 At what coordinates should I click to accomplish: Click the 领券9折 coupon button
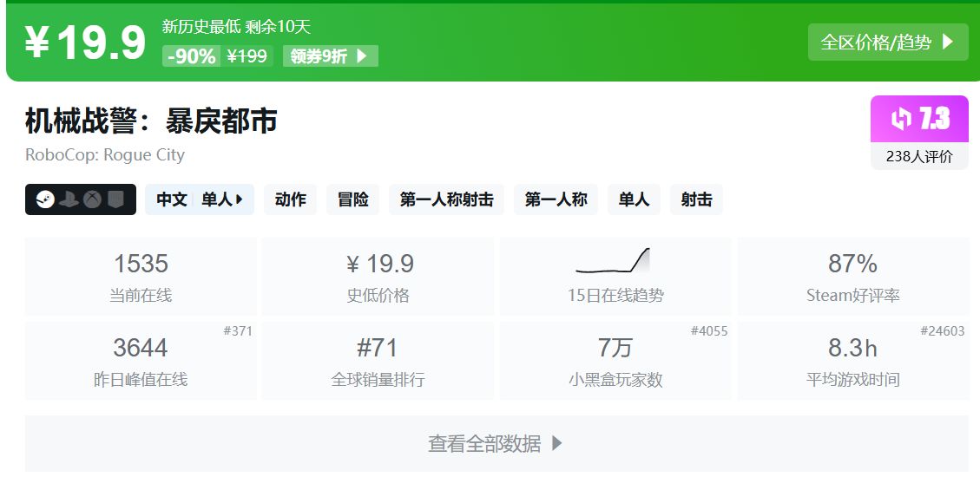pyautogui.click(x=330, y=56)
